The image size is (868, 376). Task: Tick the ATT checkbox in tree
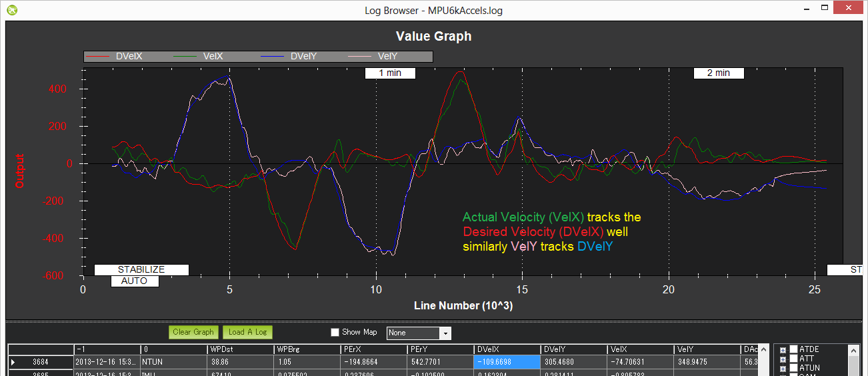point(793,359)
